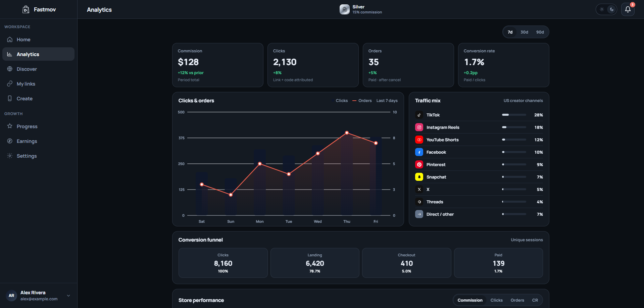Screen dimensions: 644x308
Task: Open Home from the sidebar
Action: pos(38,40)
